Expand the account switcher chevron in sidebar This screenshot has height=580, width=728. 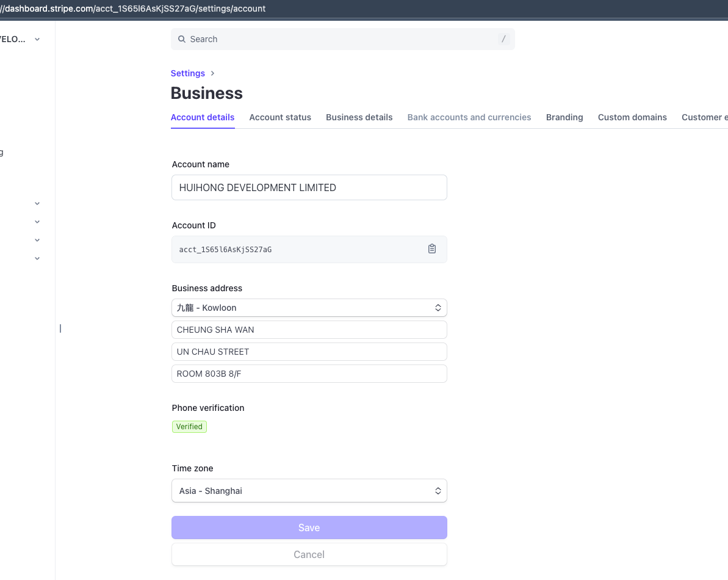[37, 40]
